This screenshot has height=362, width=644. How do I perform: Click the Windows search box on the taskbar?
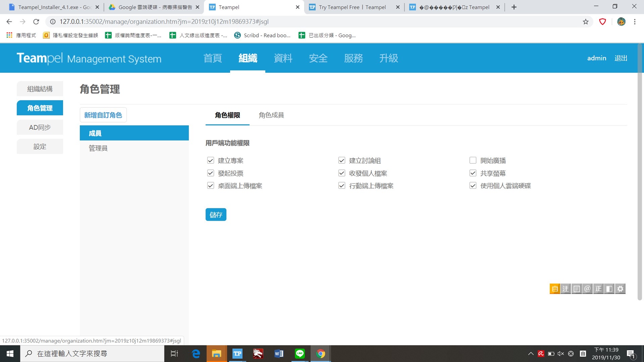pyautogui.click(x=93, y=354)
